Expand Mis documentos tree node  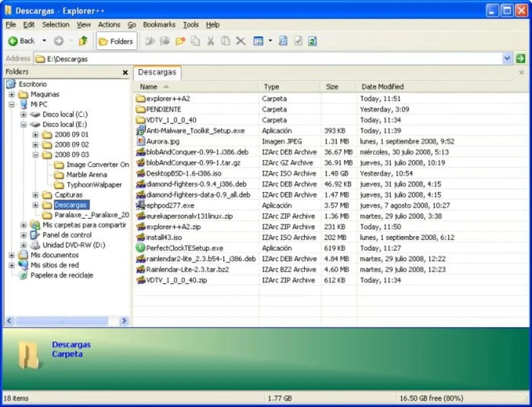11,255
